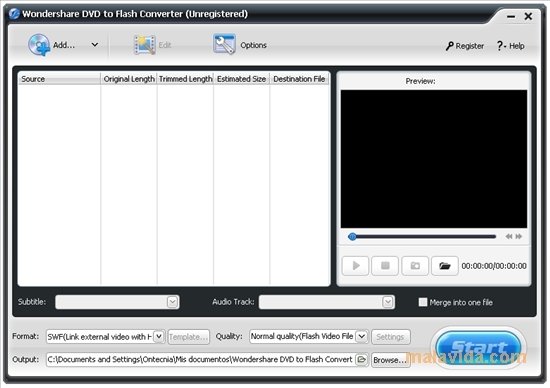This screenshot has height=388, width=550.
Task: Click the Add disc icon
Action: (x=39, y=45)
